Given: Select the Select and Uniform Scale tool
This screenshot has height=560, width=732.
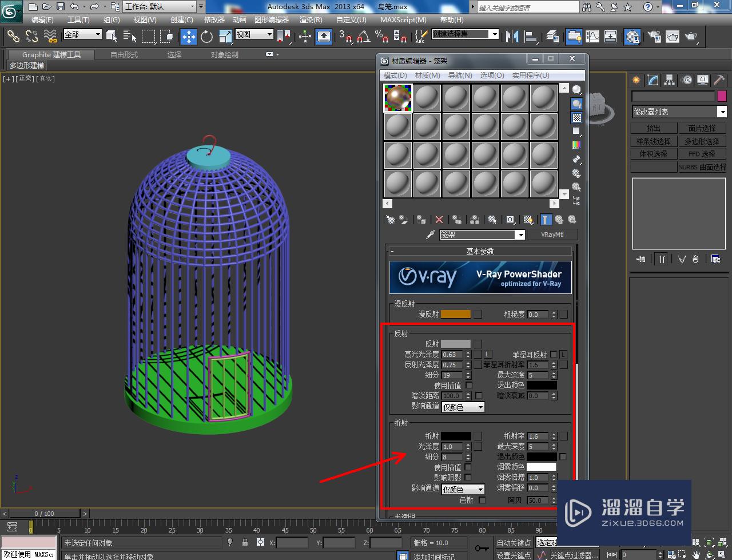Looking at the screenshot, I should [x=225, y=37].
